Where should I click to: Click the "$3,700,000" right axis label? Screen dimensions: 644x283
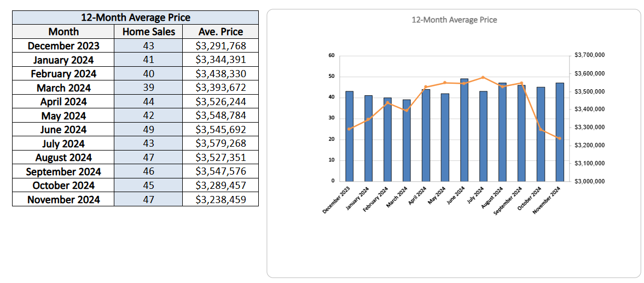tap(589, 55)
